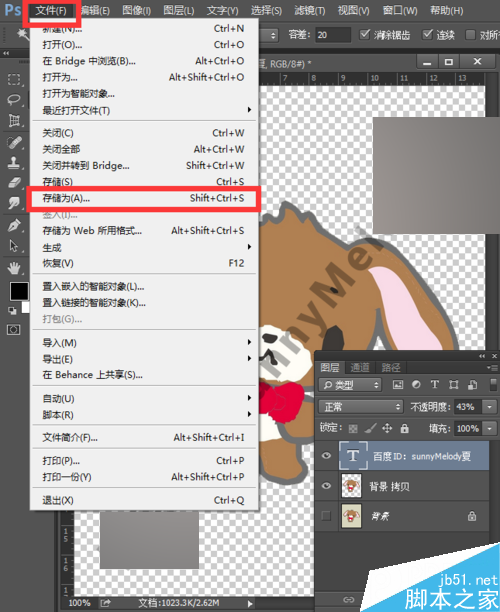Open the 正常 blend mode dropdown
Image resolution: width=500 pixels, height=612 pixels.
pos(361,407)
